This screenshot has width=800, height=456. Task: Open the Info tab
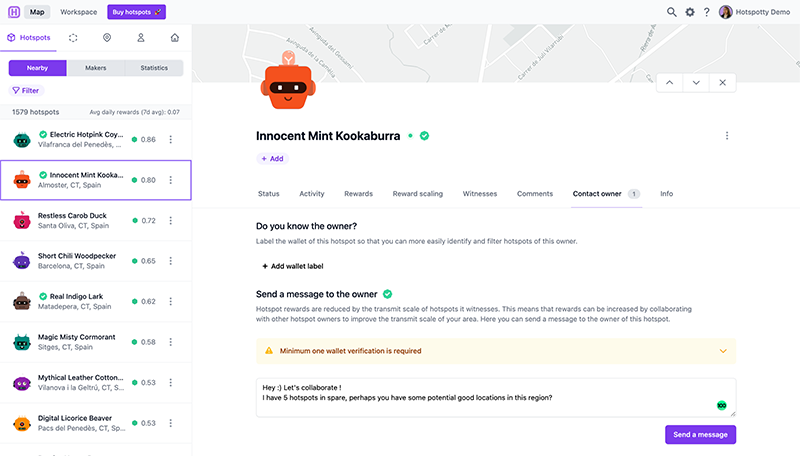pos(666,194)
